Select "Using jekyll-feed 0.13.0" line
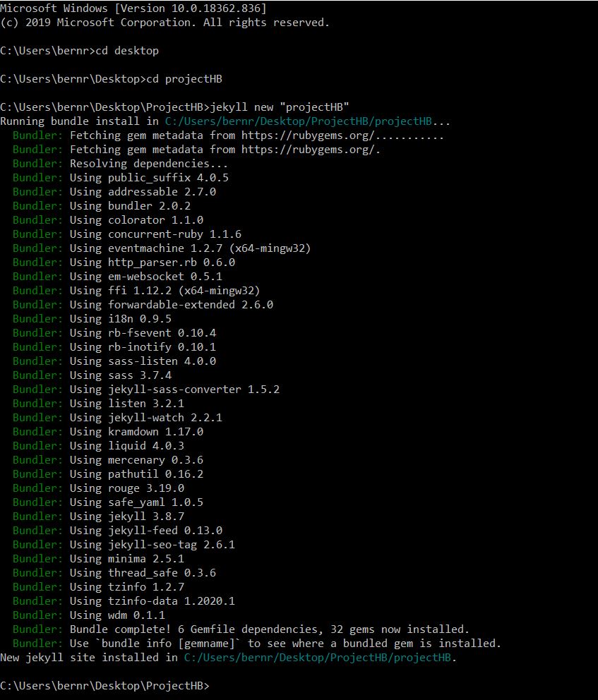The image size is (598, 700). click(x=117, y=531)
